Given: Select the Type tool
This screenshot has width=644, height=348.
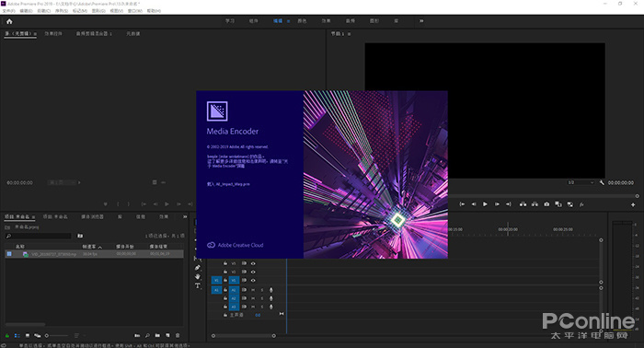Looking at the screenshot, I should (x=198, y=285).
